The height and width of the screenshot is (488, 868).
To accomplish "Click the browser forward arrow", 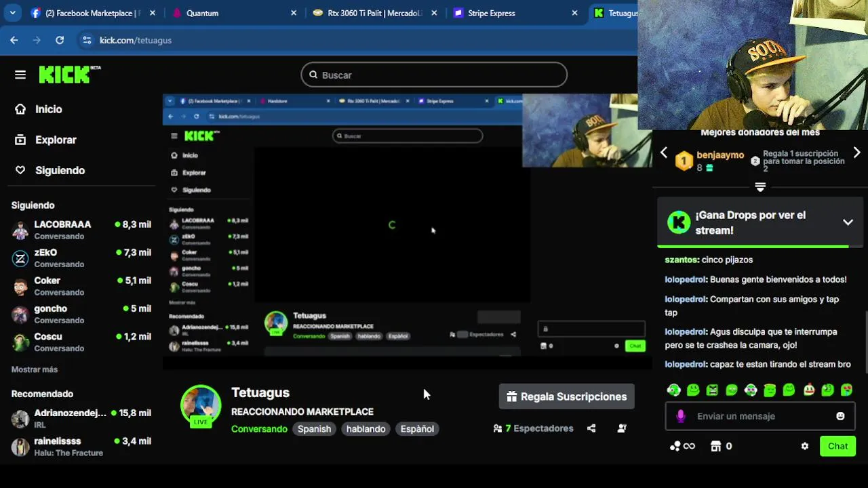I will 37,40.
